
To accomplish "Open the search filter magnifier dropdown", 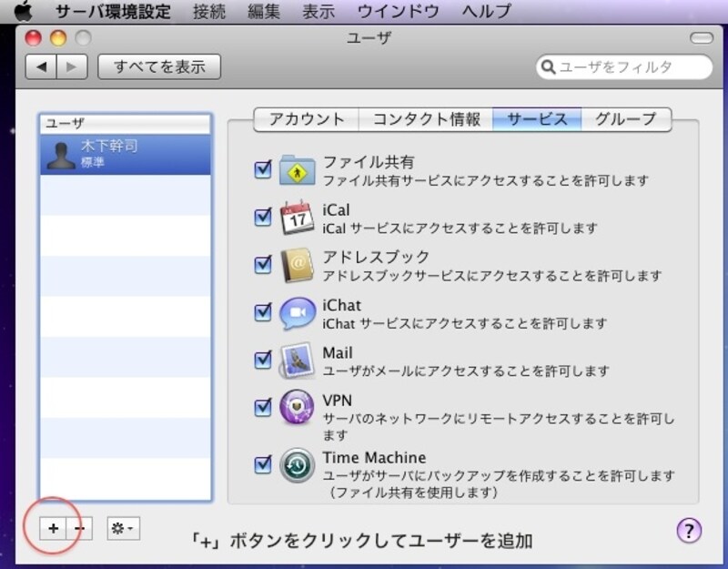I will tap(548, 67).
